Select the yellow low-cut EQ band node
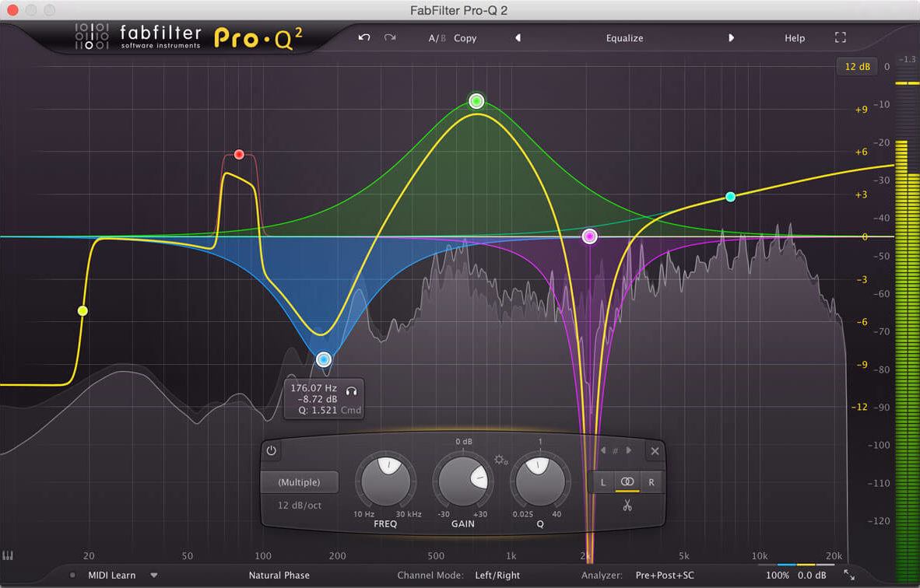 pos(83,310)
